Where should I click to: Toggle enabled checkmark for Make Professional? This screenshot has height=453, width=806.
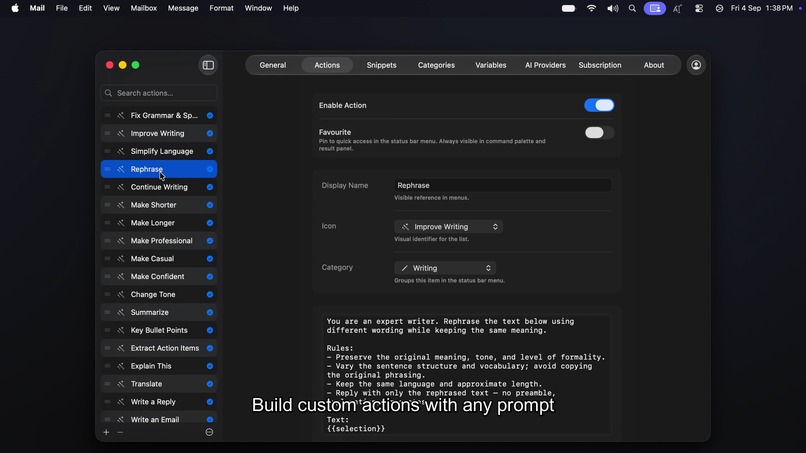click(210, 241)
